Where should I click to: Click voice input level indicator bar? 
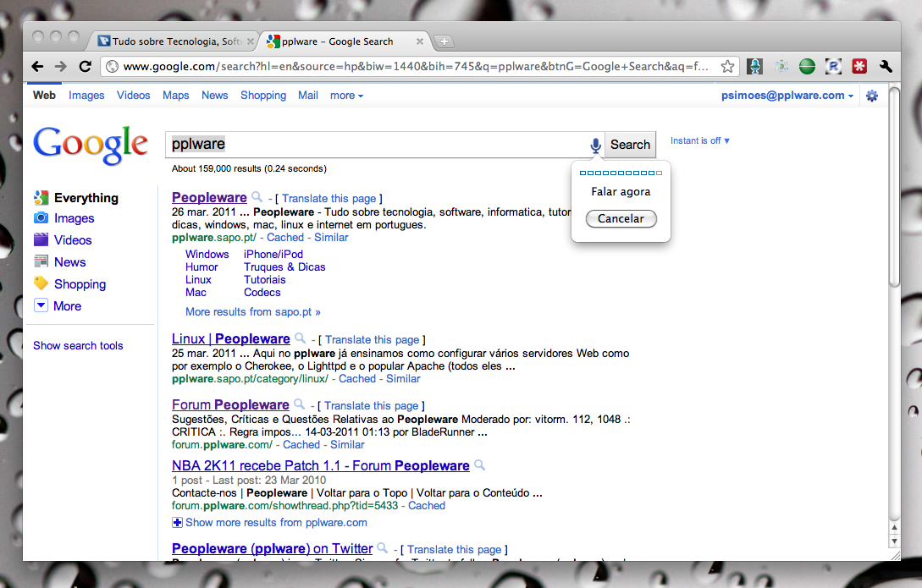pyautogui.click(x=621, y=173)
